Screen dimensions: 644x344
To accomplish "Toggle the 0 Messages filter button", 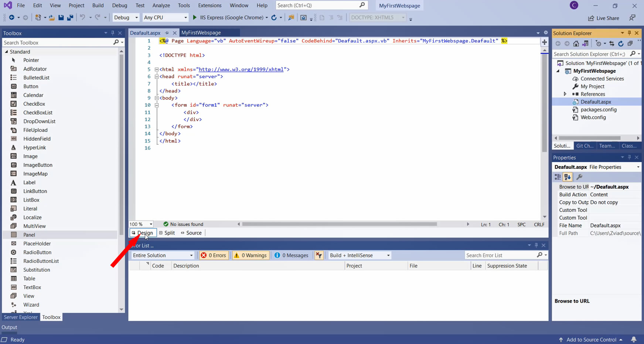I will pyautogui.click(x=291, y=255).
